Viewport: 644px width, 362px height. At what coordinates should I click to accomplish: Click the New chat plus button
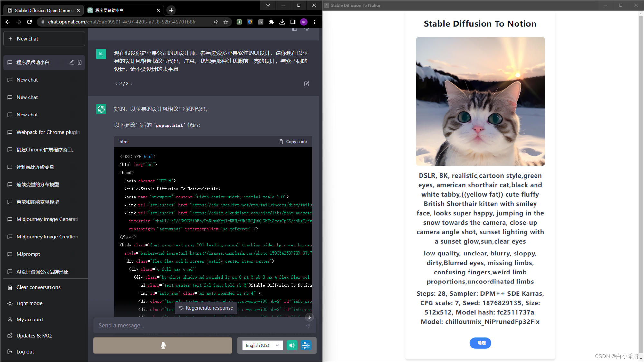point(44,39)
